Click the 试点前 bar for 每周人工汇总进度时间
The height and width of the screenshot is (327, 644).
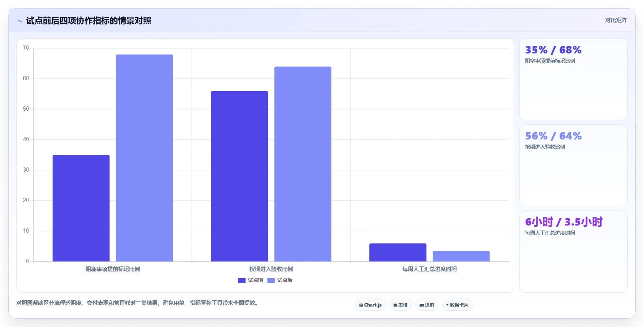[x=398, y=253]
